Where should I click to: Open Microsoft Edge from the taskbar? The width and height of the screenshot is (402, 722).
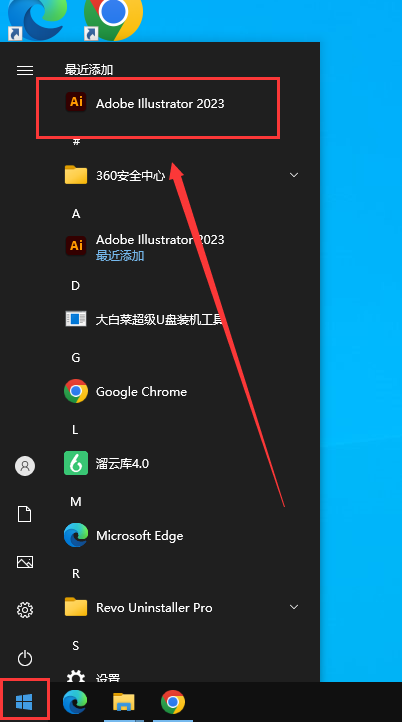pyautogui.click(x=75, y=702)
